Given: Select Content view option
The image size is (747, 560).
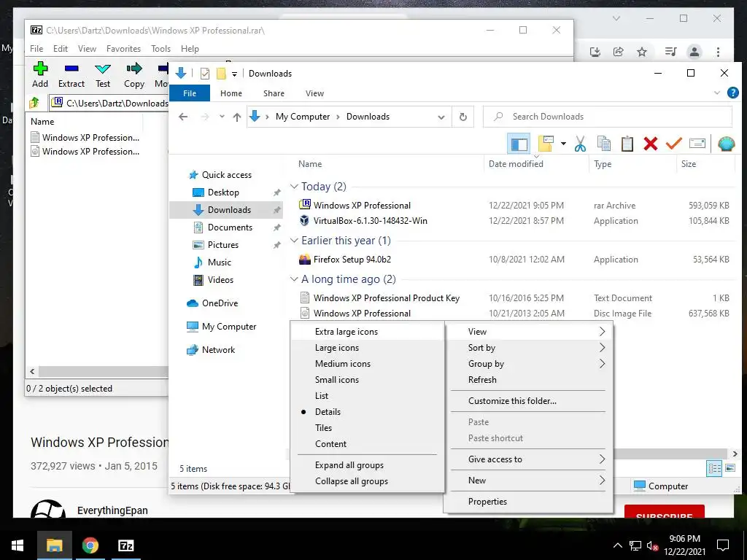Looking at the screenshot, I should point(368,444).
